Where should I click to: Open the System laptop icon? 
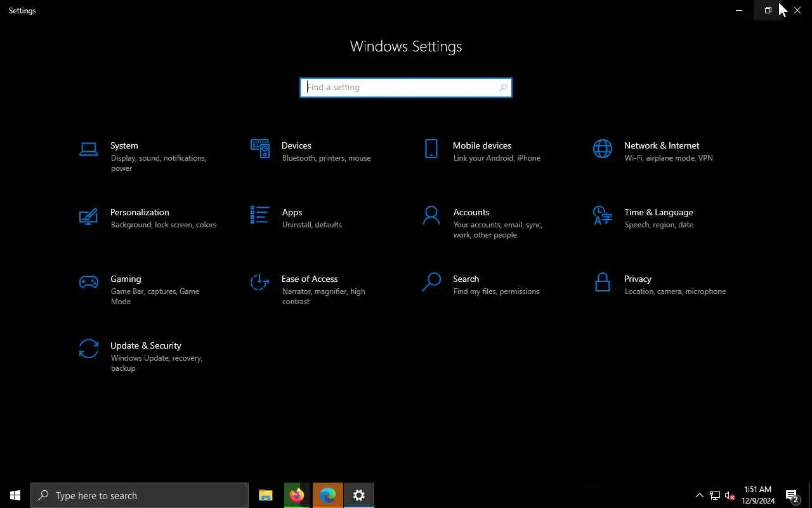[x=89, y=149]
